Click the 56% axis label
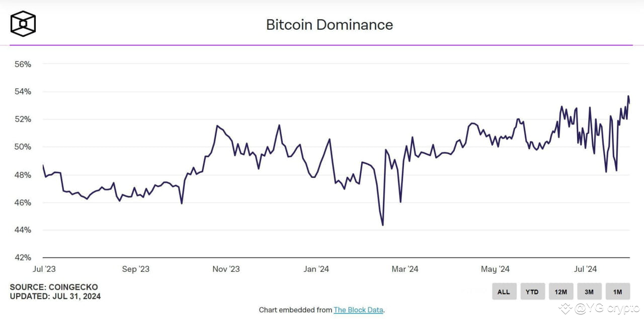 (x=22, y=64)
